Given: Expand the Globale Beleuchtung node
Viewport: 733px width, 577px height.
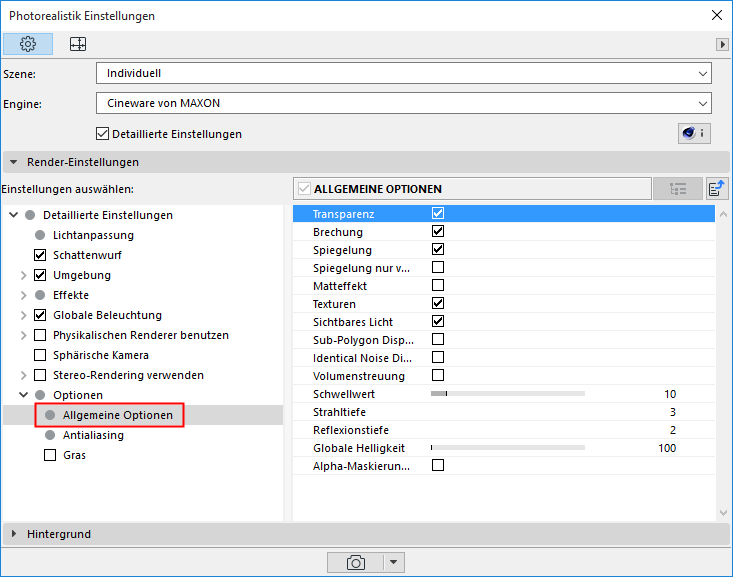Looking at the screenshot, I should tap(23, 316).
